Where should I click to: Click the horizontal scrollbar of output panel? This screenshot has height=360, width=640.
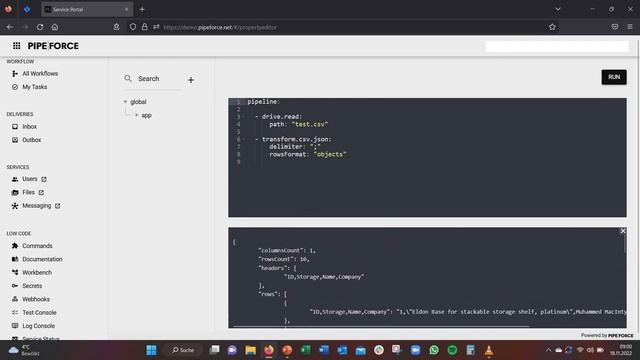380,326
